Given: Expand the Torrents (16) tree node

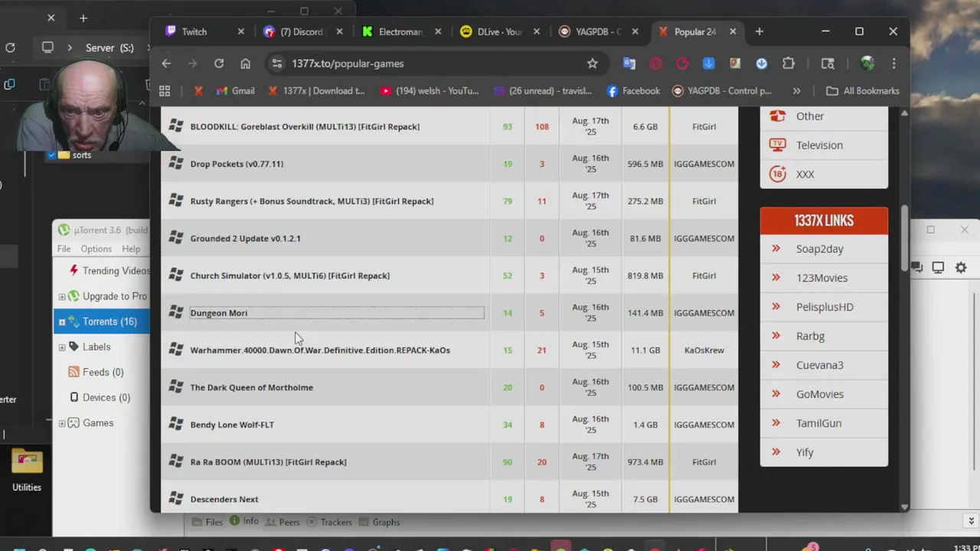Looking at the screenshot, I should pyautogui.click(x=62, y=322).
